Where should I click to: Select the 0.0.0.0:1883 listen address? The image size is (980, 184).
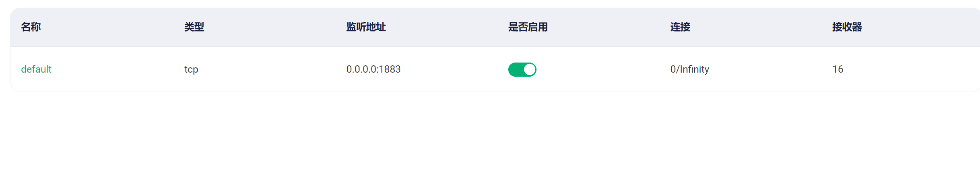tap(373, 69)
